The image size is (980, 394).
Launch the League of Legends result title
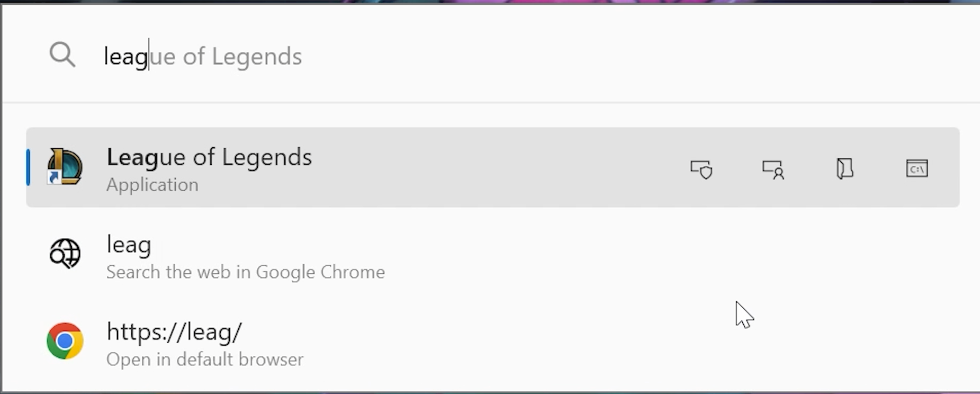209,157
